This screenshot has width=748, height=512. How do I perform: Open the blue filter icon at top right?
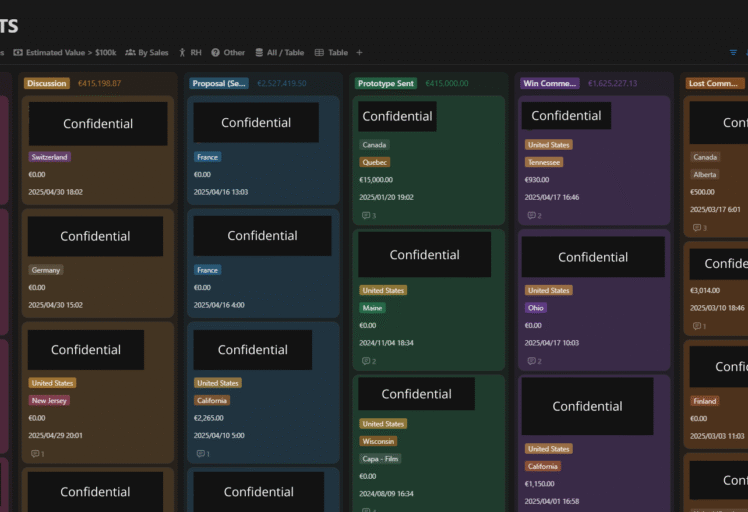pos(733,52)
